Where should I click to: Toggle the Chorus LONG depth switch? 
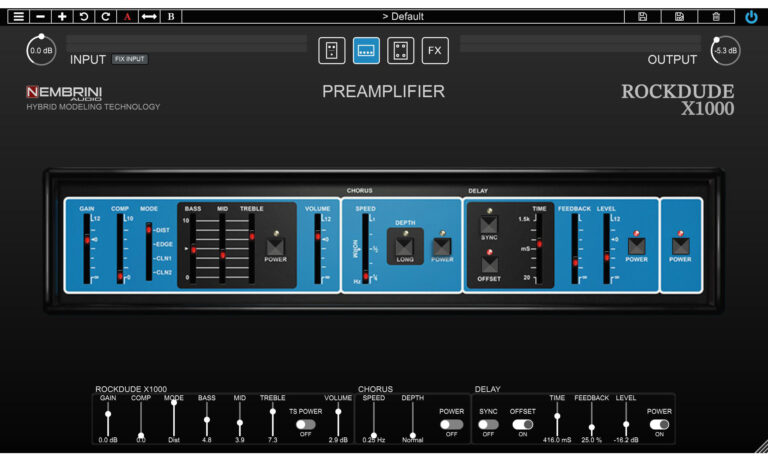point(405,246)
